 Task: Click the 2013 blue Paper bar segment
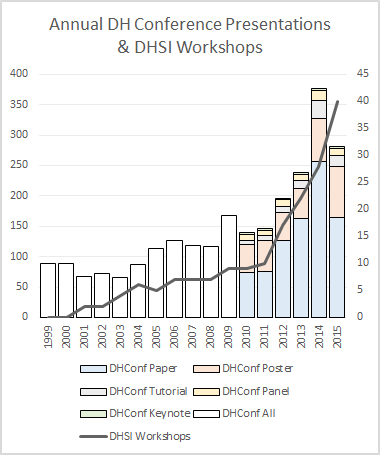[301, 268]
